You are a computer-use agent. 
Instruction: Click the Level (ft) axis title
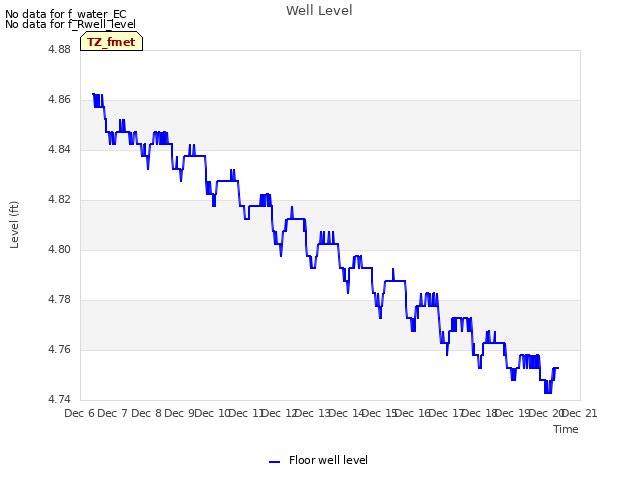[x=14, y=224]
